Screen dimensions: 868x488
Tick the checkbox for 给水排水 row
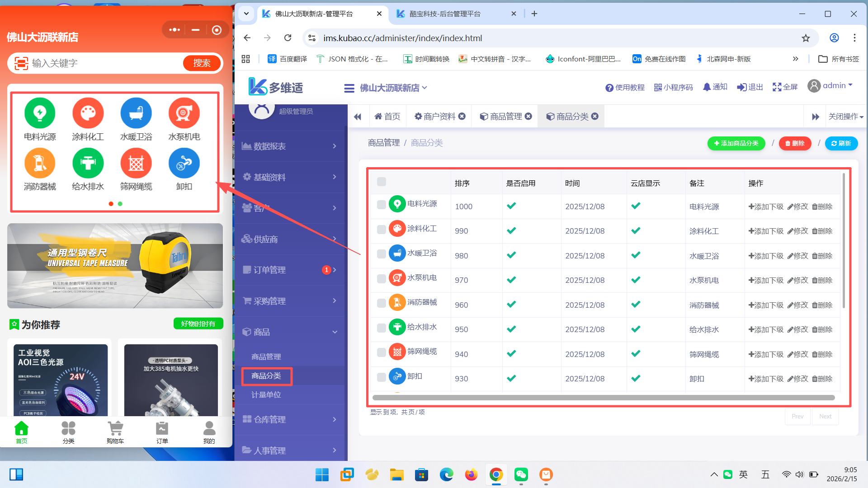coord(382,328)
